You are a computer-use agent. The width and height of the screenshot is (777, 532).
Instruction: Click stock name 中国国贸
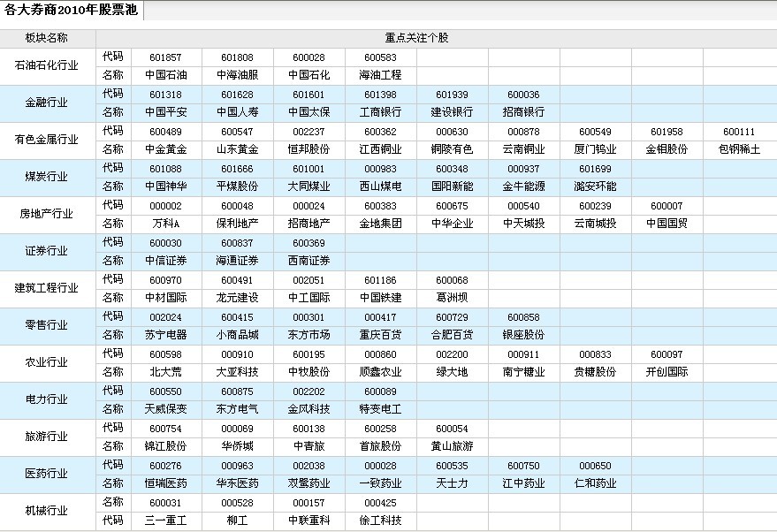pyautogui.click(x=667, y=224)
